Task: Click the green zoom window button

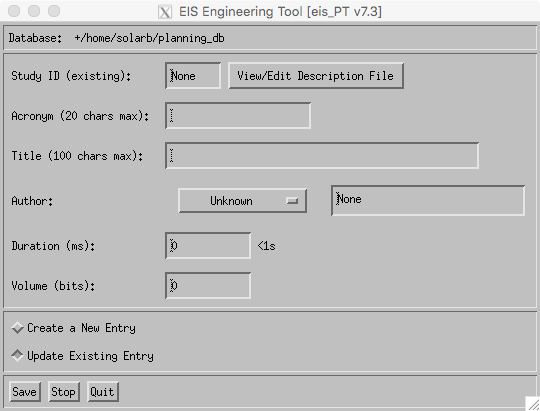Action: (54, 11)
